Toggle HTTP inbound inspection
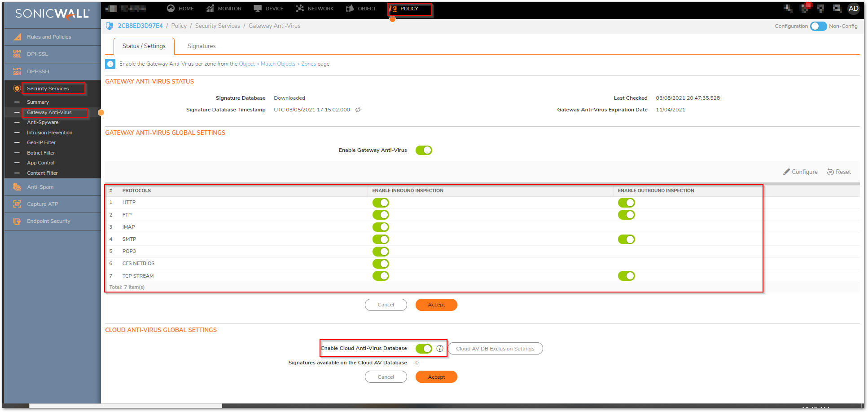 coord(381,203)
